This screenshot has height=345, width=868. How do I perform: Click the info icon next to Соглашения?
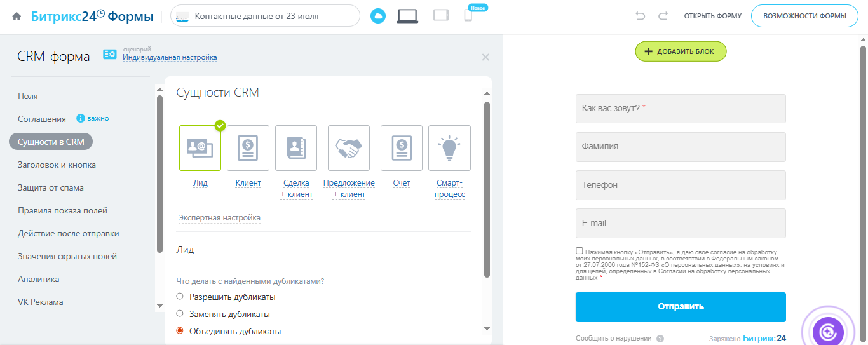click(x=81, y=118)
